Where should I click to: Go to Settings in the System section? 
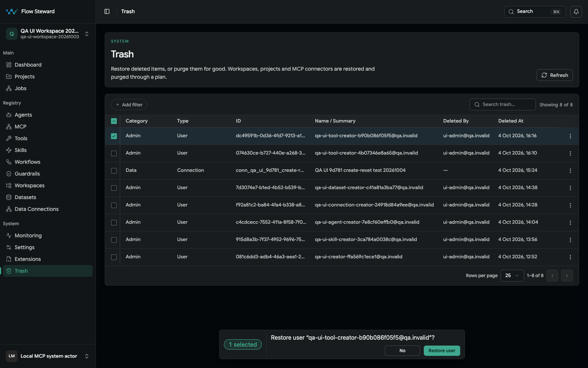click(48, 247)
